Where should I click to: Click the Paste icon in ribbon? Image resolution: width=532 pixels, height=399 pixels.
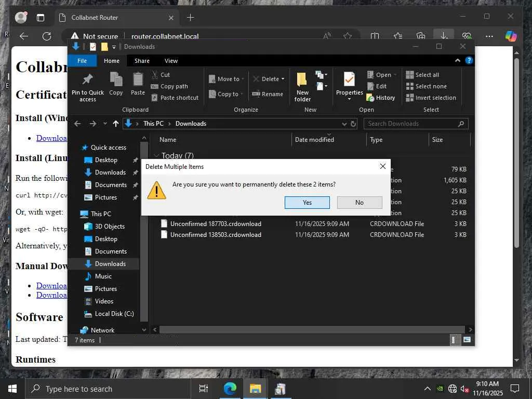coord(138,79)
